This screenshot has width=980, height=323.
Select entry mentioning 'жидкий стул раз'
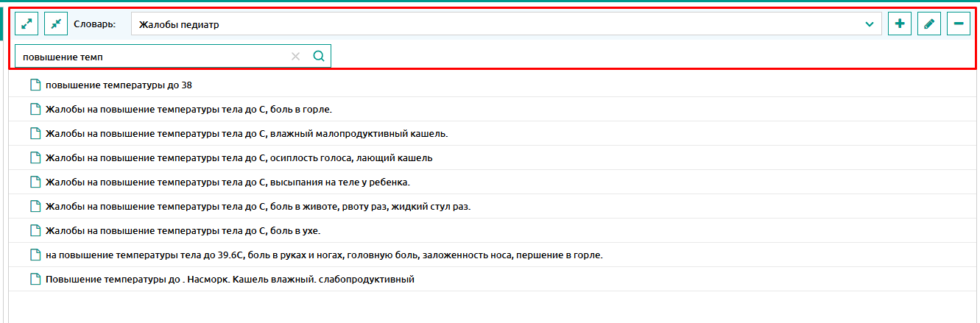coord(258,206)
